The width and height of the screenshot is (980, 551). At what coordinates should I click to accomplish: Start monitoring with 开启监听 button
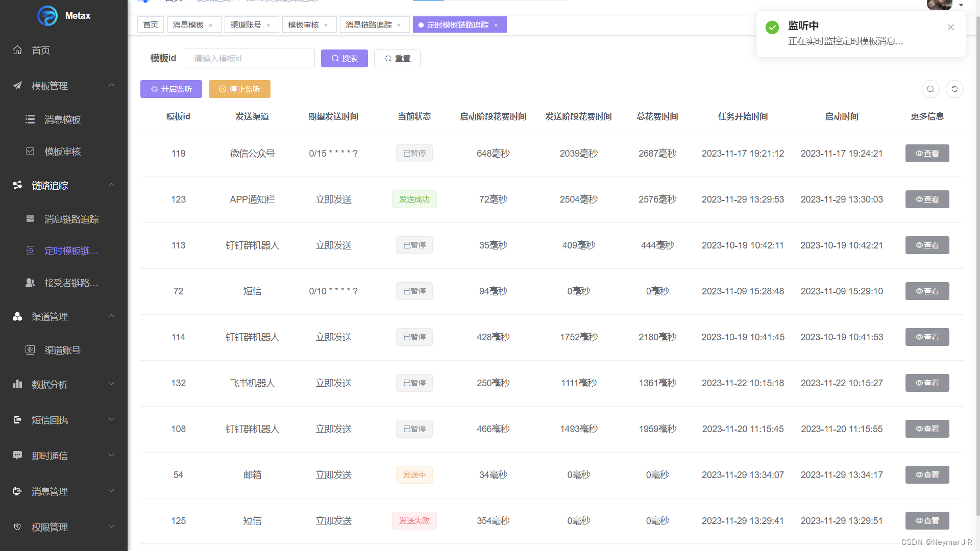pos(171,89)
